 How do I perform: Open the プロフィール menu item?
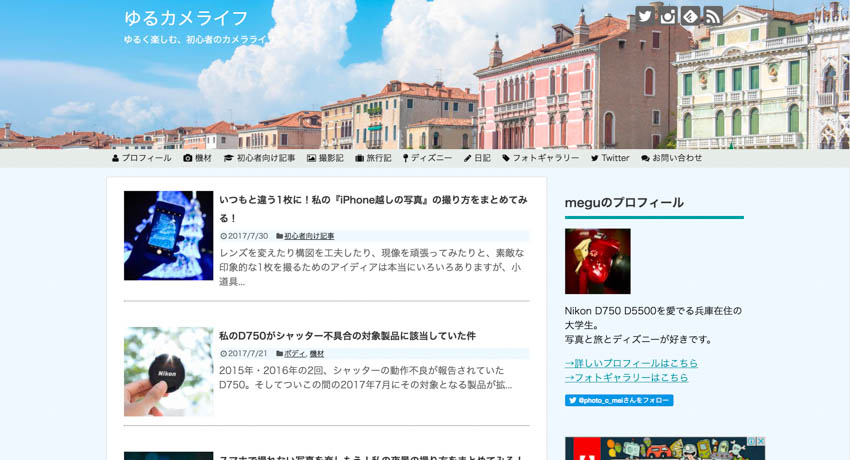click(x=141, y=158)
